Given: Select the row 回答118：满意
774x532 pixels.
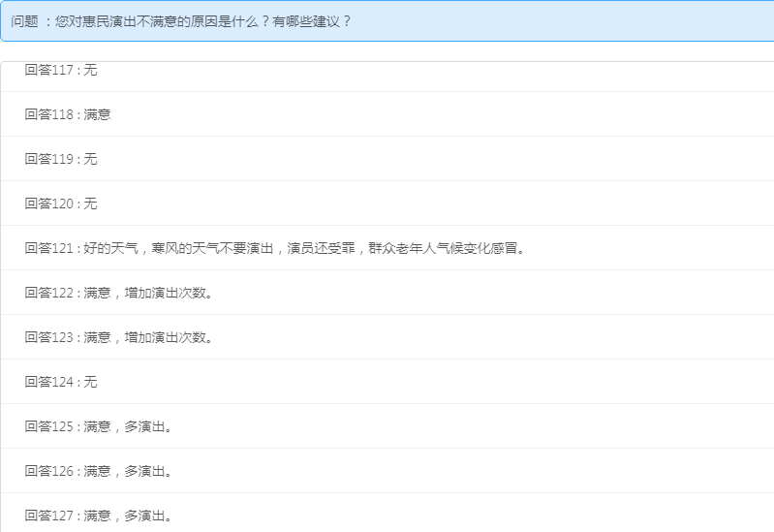Looking at the screenshot, I should coord(387,114).
